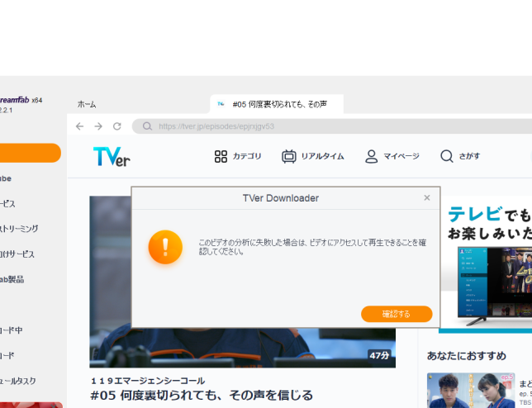Close the TVer Downloader dialog
The height and width of the screenshot is (408, 532).
[x=427, y=198]
